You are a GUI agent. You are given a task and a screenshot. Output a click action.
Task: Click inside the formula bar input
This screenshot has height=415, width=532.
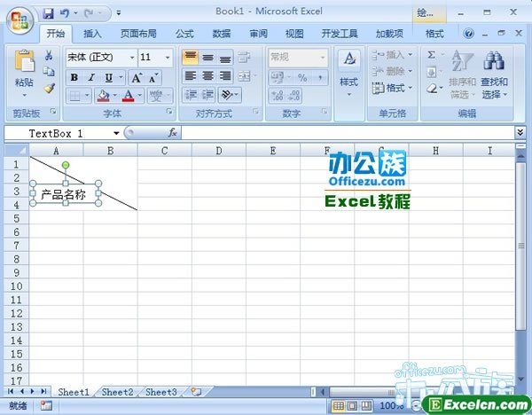pos(348,133)
